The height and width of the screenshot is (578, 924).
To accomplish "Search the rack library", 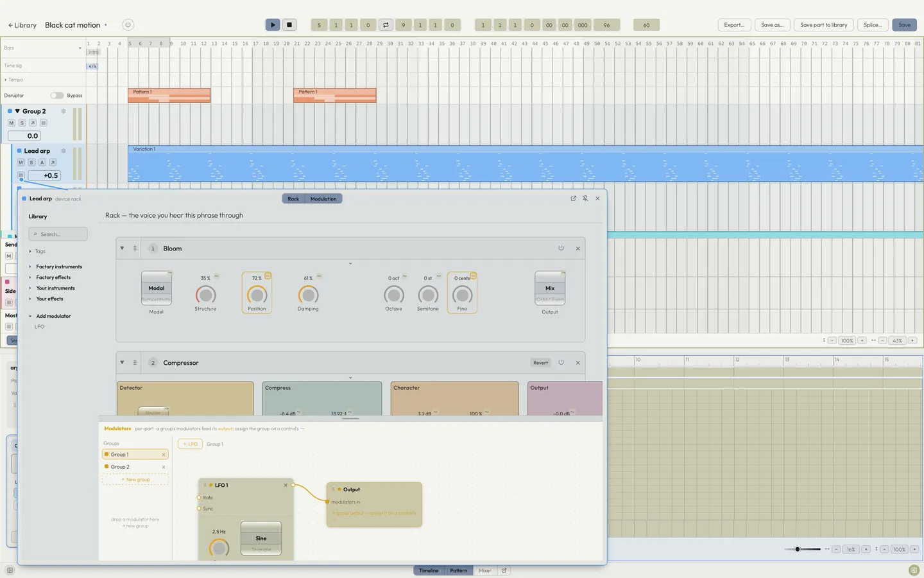I will [58, 234].
